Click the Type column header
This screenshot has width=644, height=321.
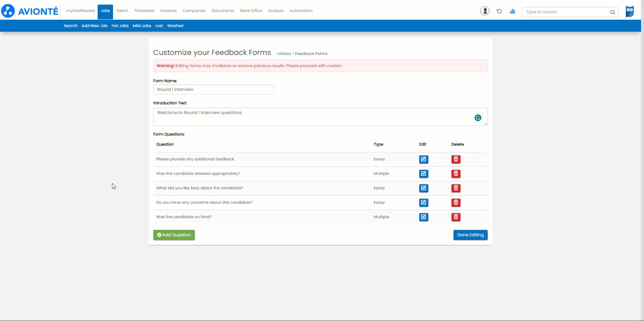pyautogui.click(x=378, y=144)
